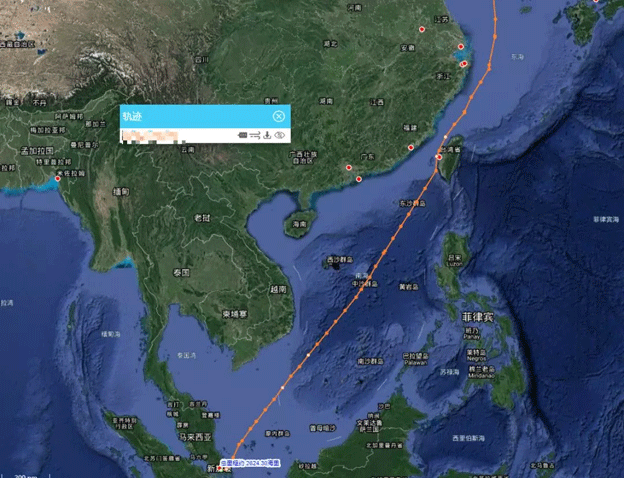This screenshot has width=624, height=478.
Task: Click the red marker at 福建 coast
Action: [411, 147]
